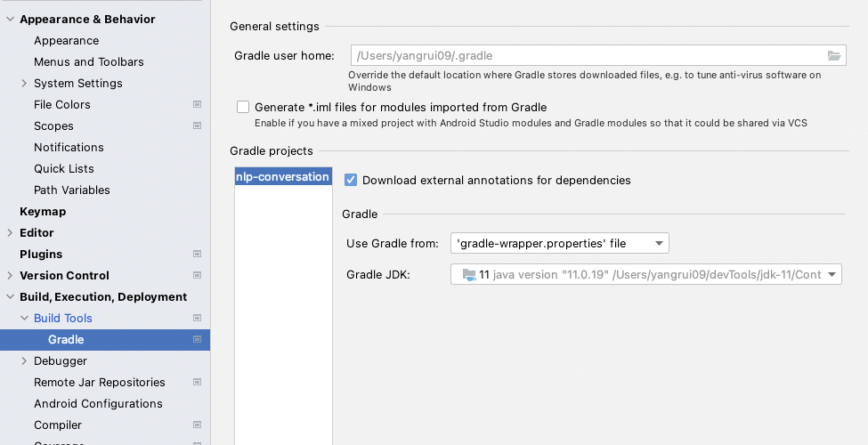Enable Generate *.iml files for modules checkbox
Image resolution: width=868 pixels, height=445 pixels.
click(x=243, y=108)
